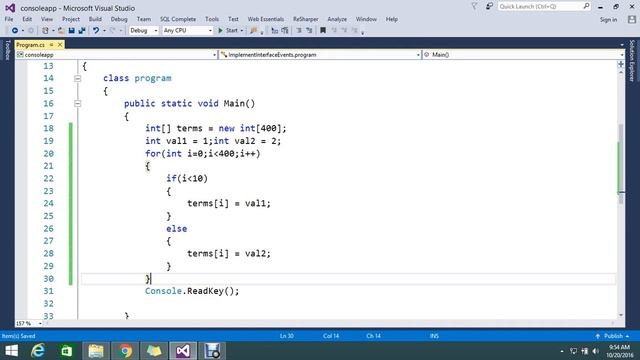The height and width of the screenshot is (360, 640).
Task: Open the Windows Start button
Action: [11, 351]
